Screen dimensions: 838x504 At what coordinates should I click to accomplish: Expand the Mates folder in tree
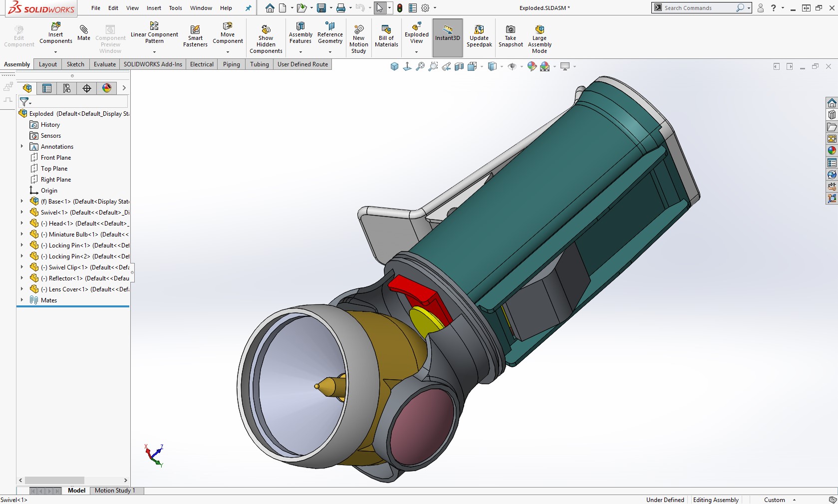22,300
